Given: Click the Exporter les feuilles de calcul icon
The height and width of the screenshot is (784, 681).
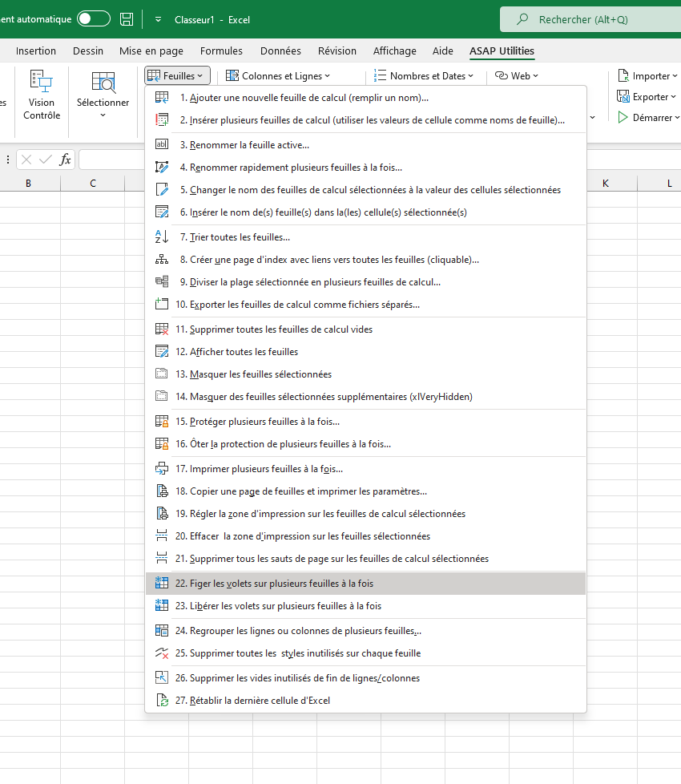Looking at the screenshot, I should pos(162,304).
